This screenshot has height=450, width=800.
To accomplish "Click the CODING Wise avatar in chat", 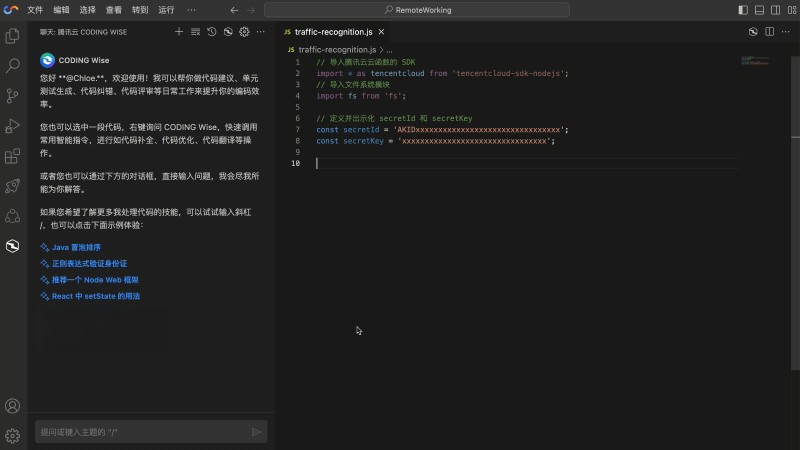I will pos(47,60).
